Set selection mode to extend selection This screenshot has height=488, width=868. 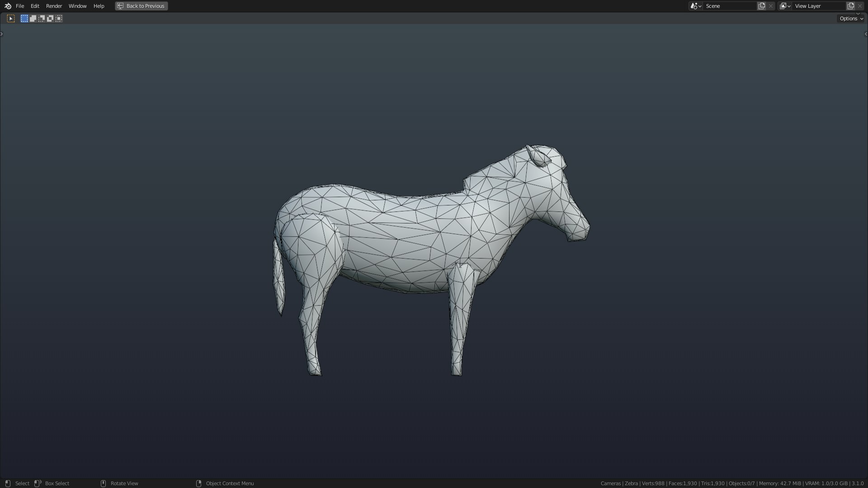(33, 19)
